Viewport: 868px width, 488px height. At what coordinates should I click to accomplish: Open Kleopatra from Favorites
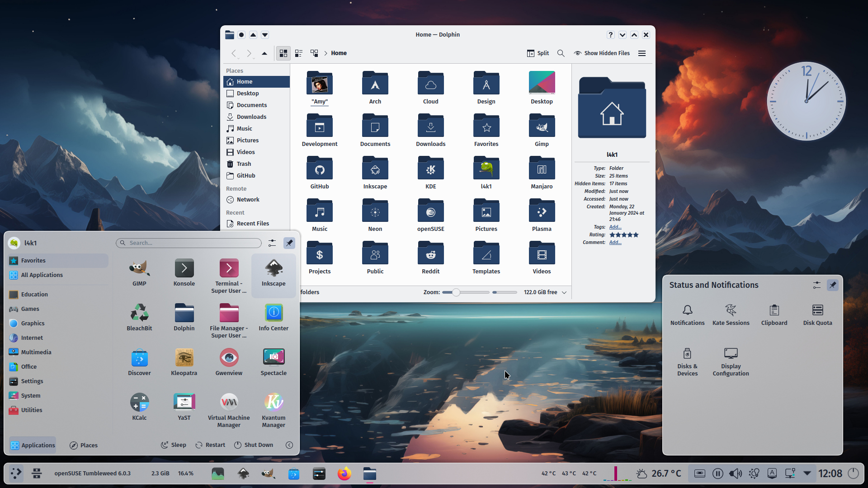coord(184,362)
